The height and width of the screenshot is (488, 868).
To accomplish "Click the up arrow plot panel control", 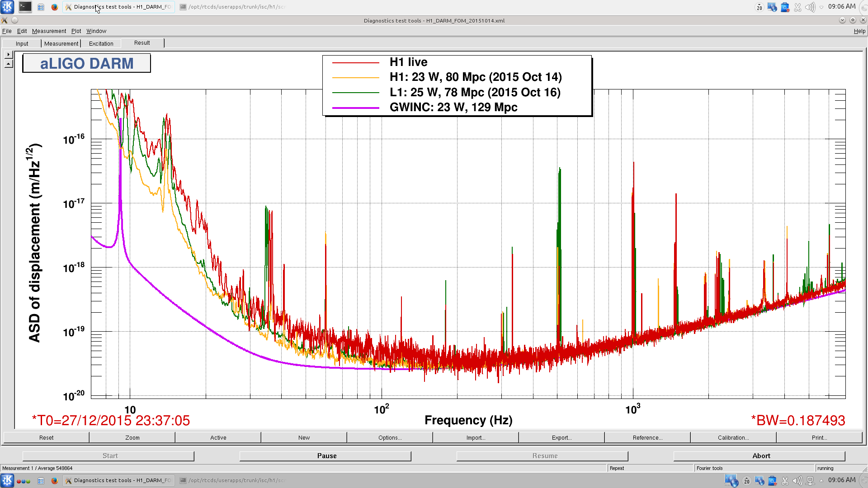I will tap(9, 64).
